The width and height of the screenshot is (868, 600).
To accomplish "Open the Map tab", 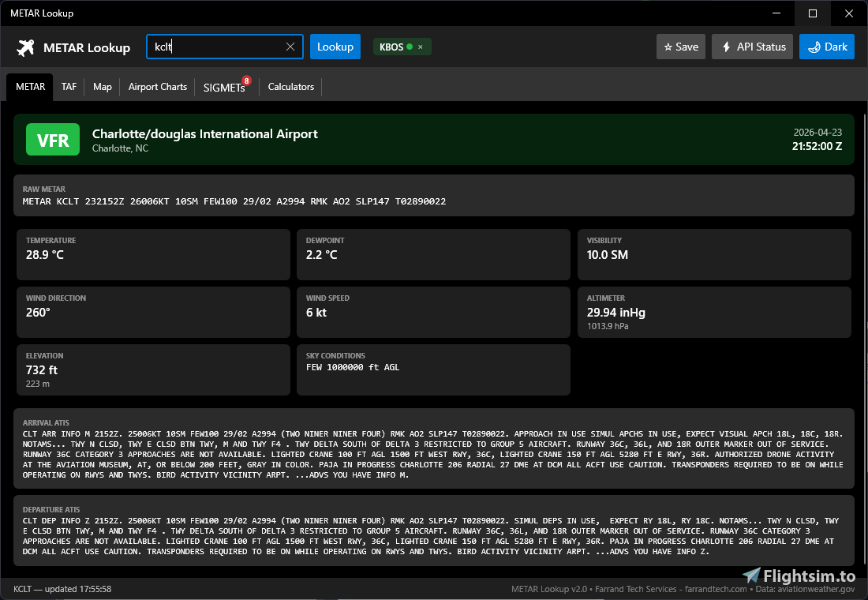I will click(x=103, y=87).
